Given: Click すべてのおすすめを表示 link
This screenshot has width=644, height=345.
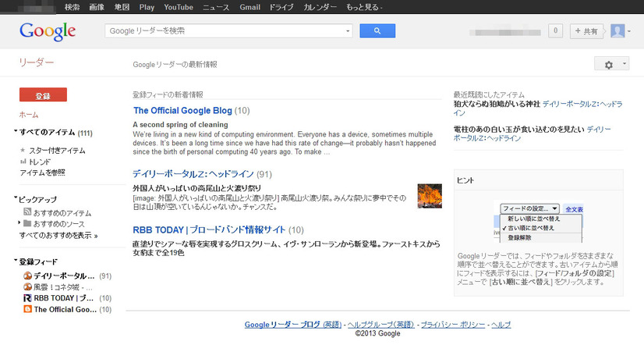Looking at the screenshot, I should point(58,236).
